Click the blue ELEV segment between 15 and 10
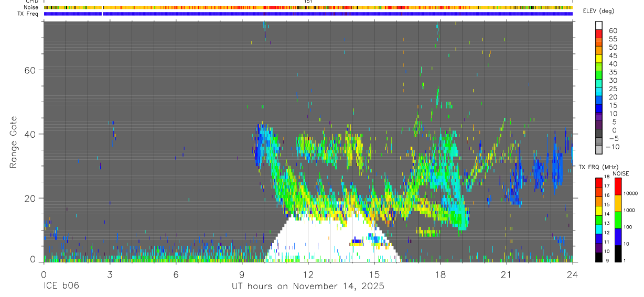The image size is (644, 297). click(598, 108)
